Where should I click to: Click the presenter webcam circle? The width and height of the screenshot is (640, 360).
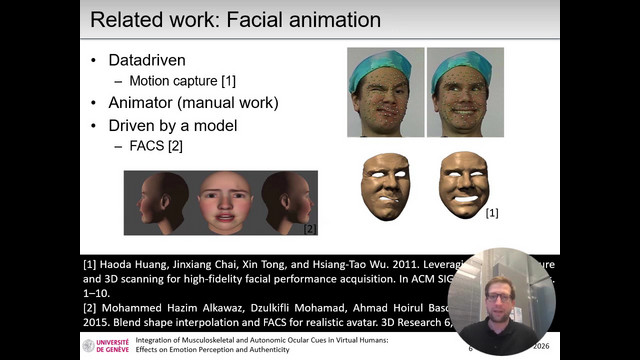click(x=502, y=301)
